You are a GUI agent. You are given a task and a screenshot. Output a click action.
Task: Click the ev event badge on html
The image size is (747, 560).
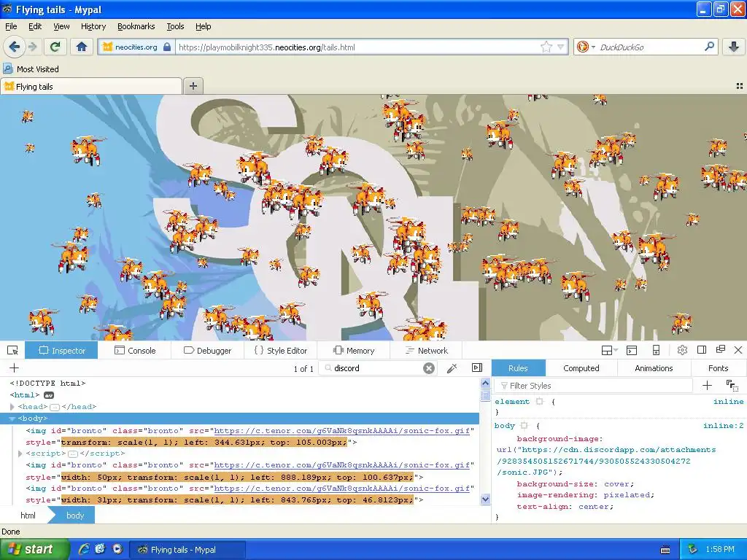(49, 395)
